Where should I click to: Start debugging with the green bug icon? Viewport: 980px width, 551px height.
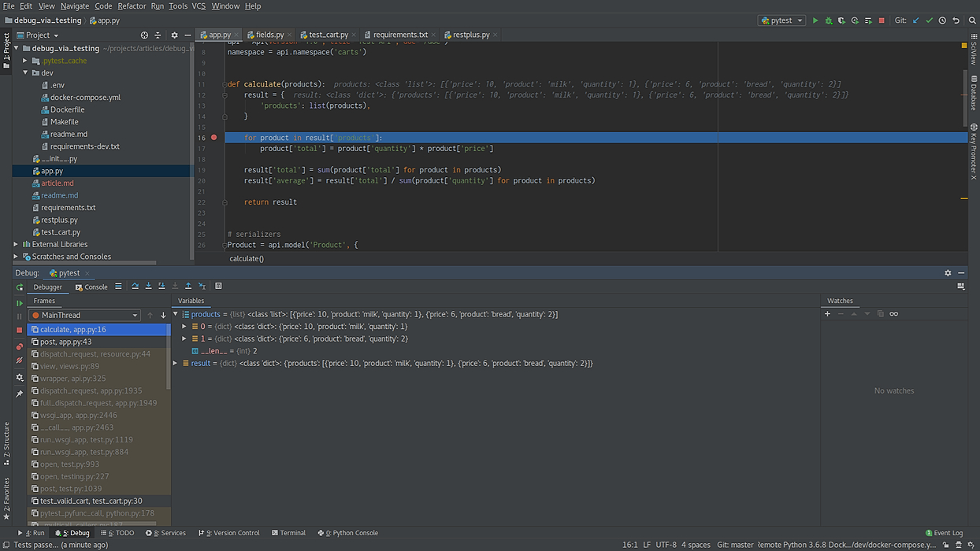click(x=829, y=20)
